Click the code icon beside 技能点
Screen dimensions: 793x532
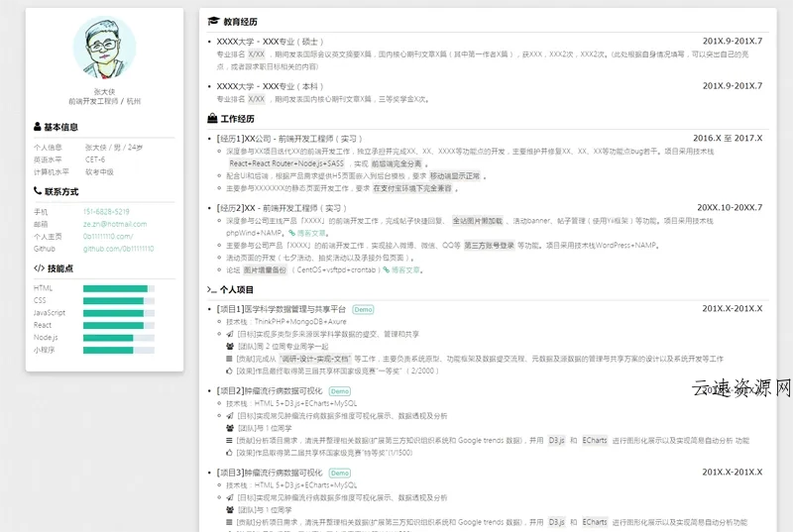(x=39, y=267)
